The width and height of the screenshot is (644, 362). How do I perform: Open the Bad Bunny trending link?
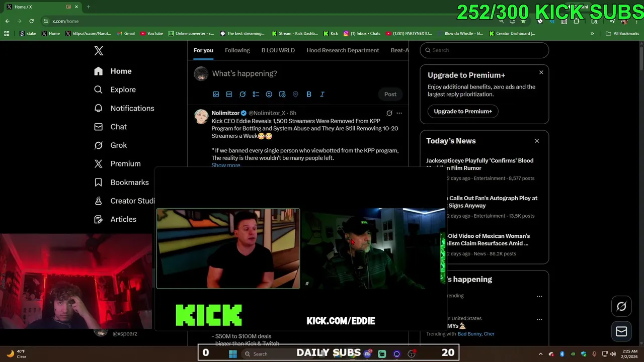469,334
